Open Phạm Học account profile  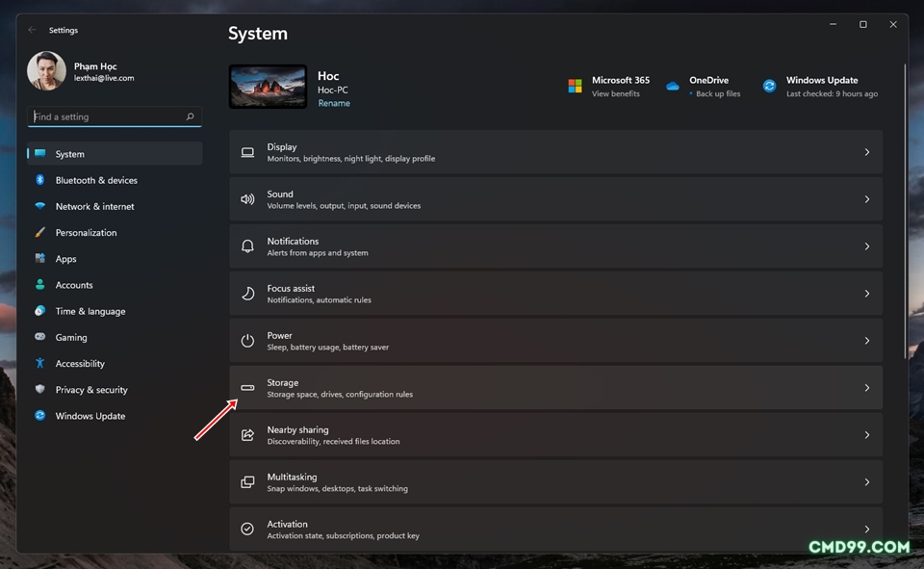[x=95, y=66]
